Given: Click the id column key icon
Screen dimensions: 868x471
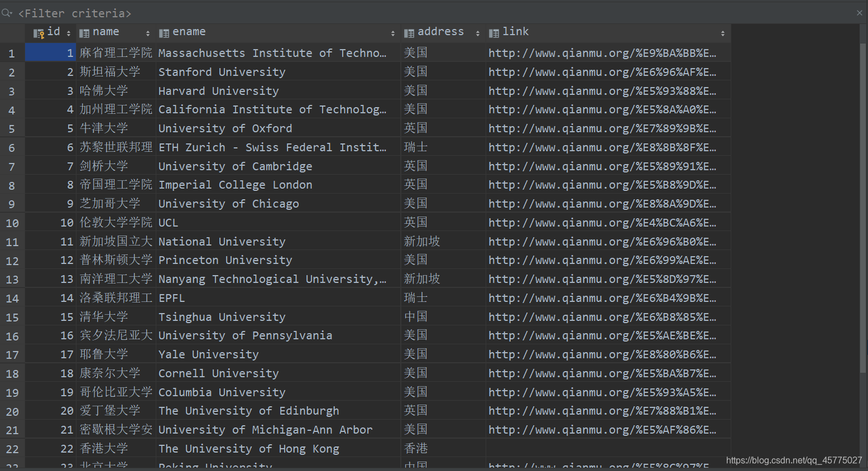Looking at the screenshot, I should 39,33.
